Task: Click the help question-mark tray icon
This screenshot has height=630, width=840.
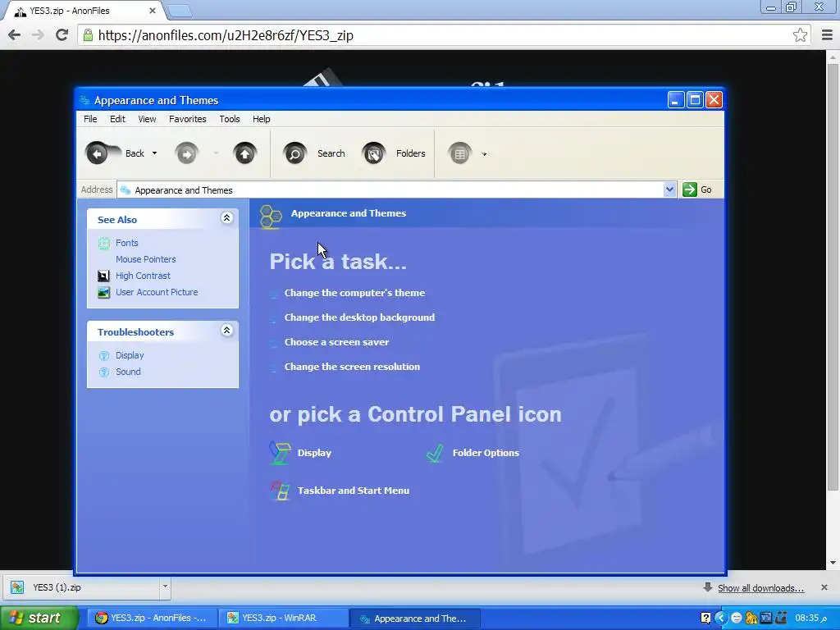Action: pos(705,619)
